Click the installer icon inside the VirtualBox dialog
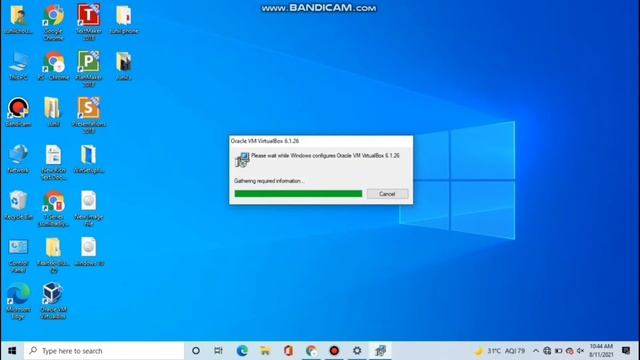Image resolution: width=640 pixels, height=360 pixels. click(x=242, y=160)
